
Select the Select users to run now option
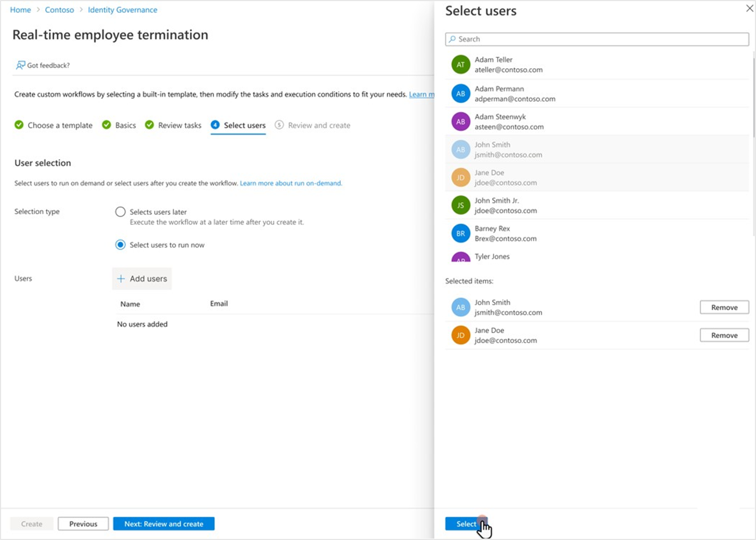120,245
